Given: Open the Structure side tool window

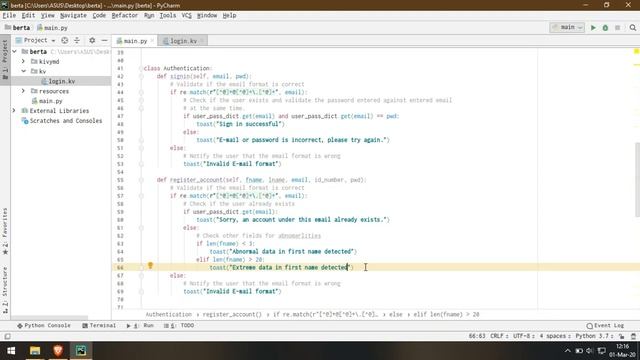Looking at the screenshot, I should 5,290.
